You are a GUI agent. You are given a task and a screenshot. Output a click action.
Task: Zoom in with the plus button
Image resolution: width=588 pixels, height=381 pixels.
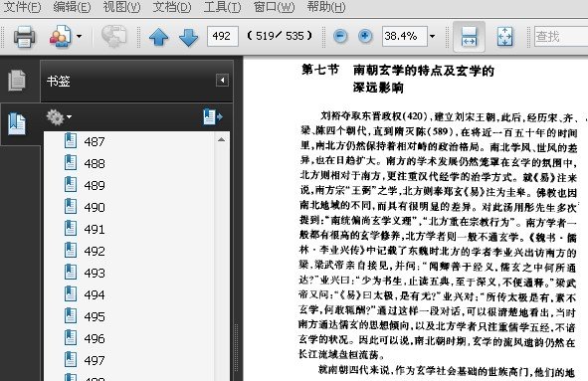pyautogui.click(x=365, y=36)
